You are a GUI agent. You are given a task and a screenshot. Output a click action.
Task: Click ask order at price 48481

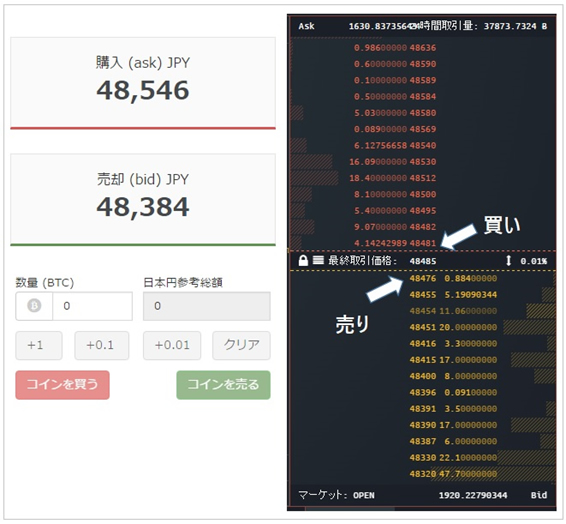[395, 243]
